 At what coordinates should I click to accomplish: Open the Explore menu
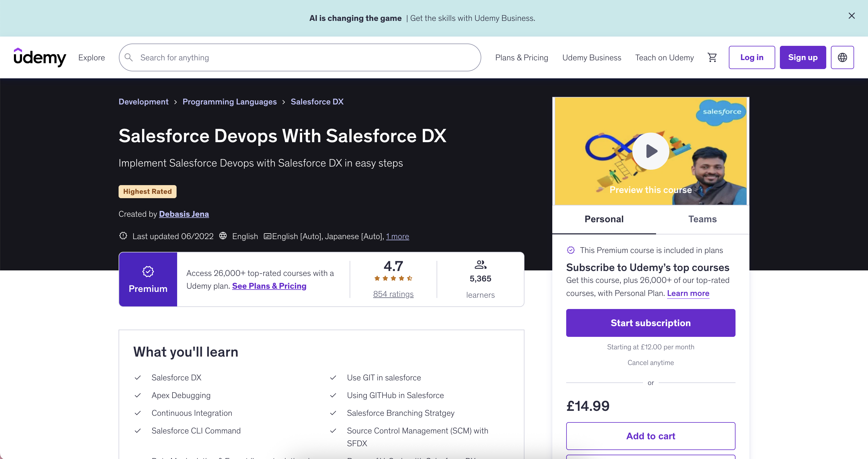[x=91, y=57]
